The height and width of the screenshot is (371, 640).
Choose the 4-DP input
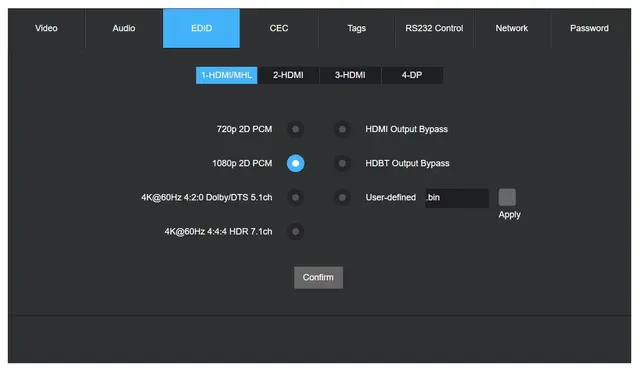coord(412,75)
